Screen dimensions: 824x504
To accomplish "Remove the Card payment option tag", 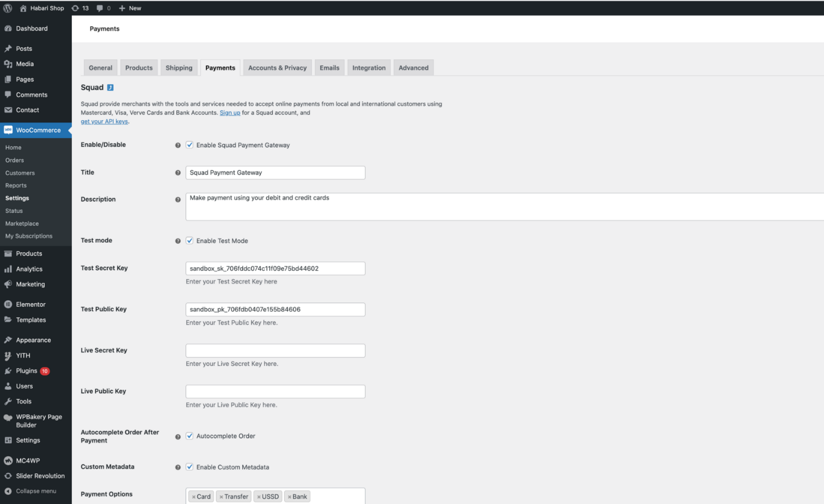I will tap(194, 497).
